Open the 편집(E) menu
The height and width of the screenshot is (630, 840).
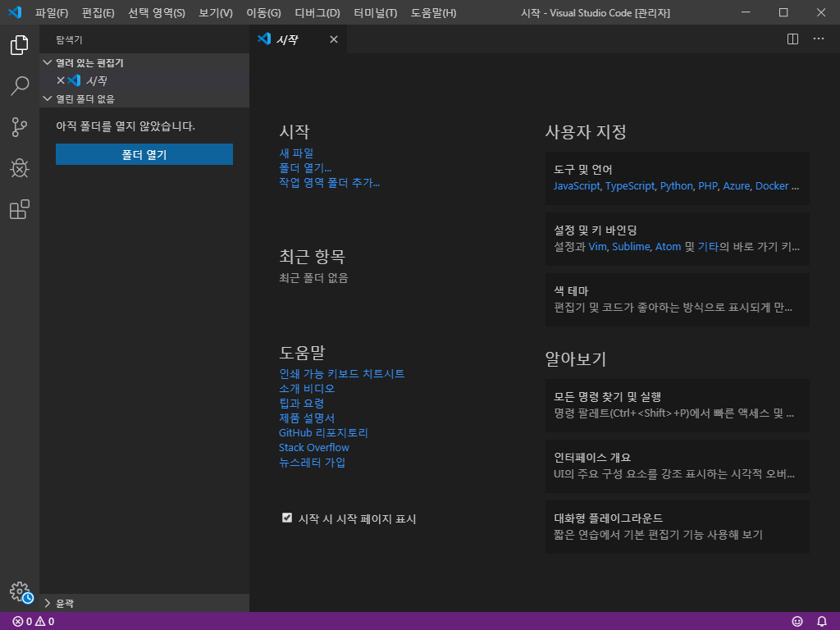click(x=98, y=13)
